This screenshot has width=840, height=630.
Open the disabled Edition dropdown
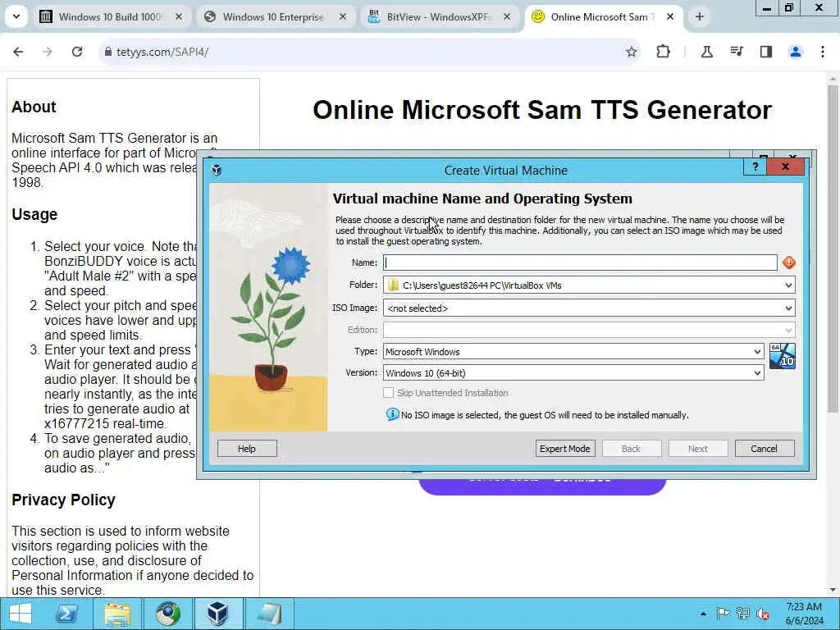[589, 330]
